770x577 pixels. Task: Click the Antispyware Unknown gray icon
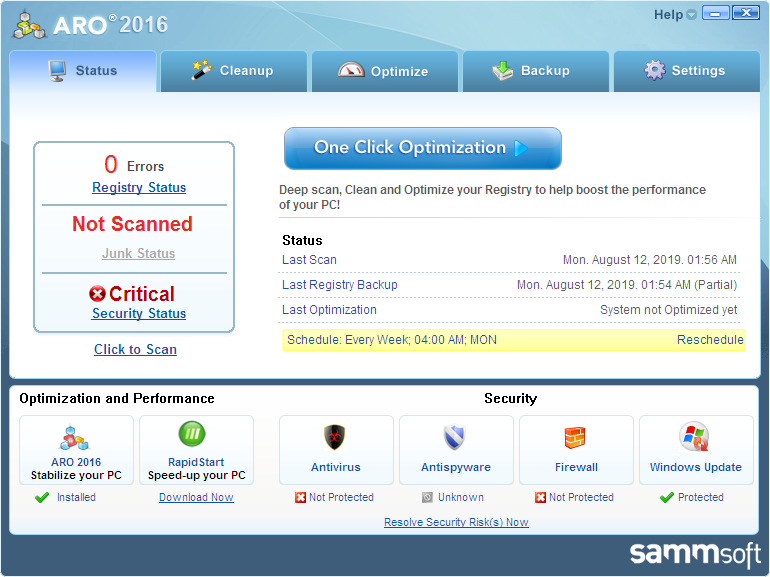[427, 497]
